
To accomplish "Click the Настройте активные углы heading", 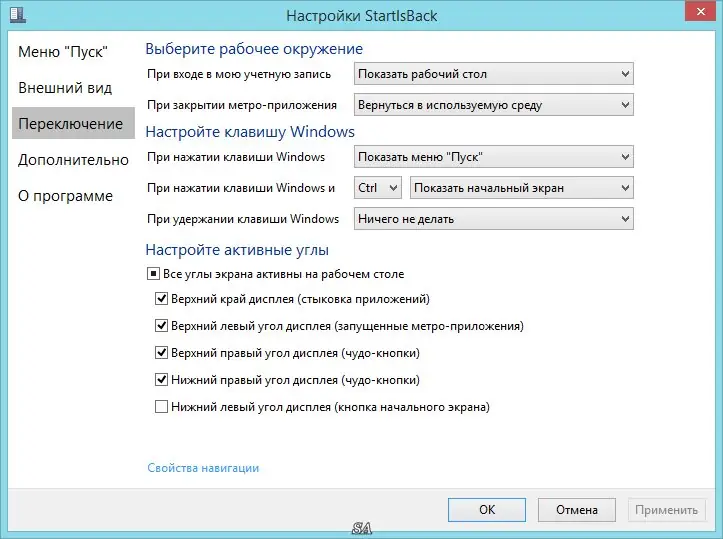I will [237, 249].
